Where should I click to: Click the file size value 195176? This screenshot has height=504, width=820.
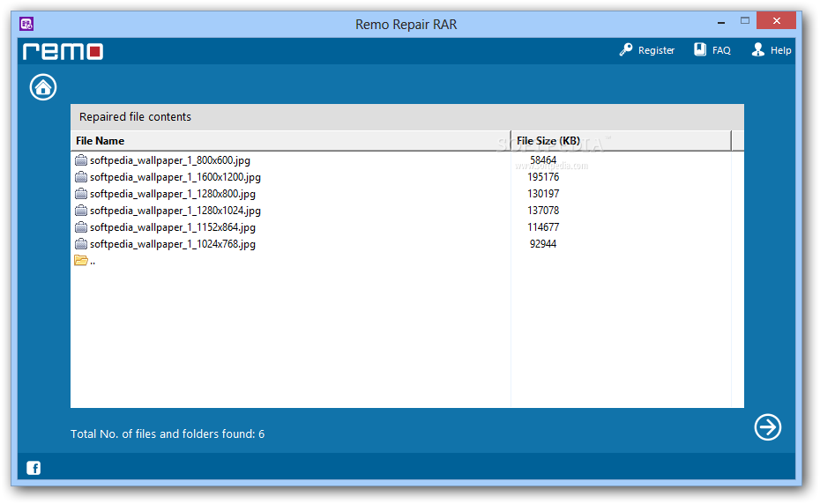point(543,177)
